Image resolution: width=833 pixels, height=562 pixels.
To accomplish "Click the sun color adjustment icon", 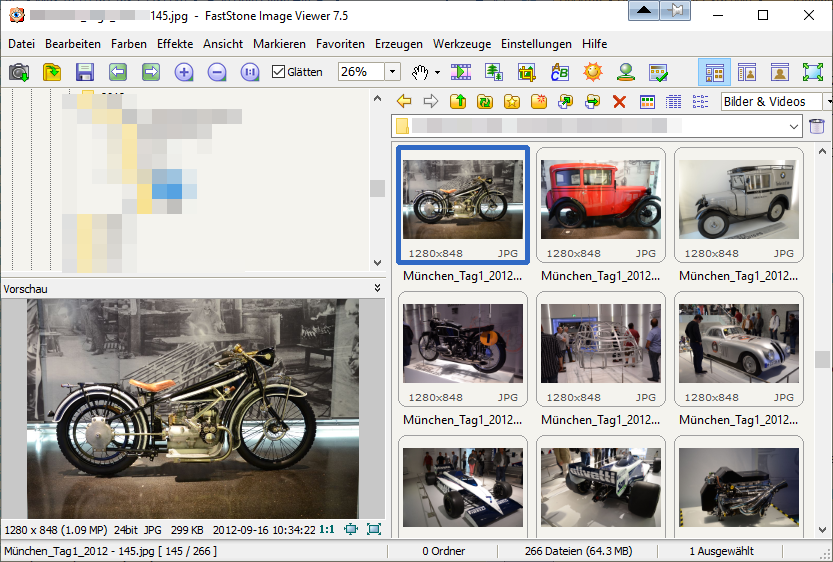I will click(x=593, y=72).
